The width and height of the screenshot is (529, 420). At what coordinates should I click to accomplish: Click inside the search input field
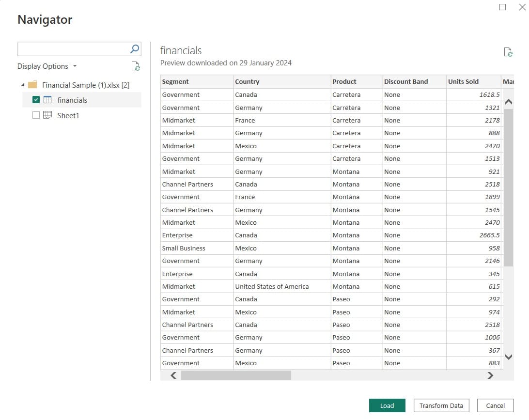tap(73, 48)
